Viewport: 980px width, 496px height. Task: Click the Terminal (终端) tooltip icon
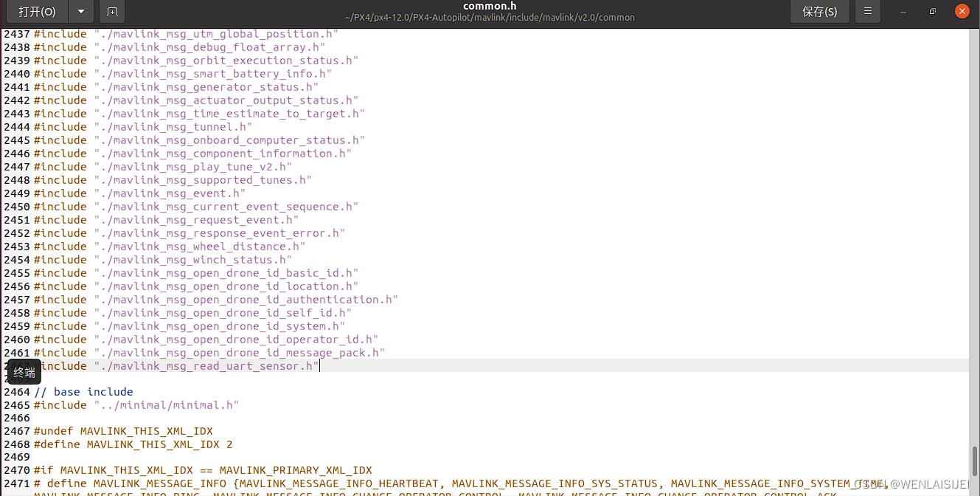24,372
